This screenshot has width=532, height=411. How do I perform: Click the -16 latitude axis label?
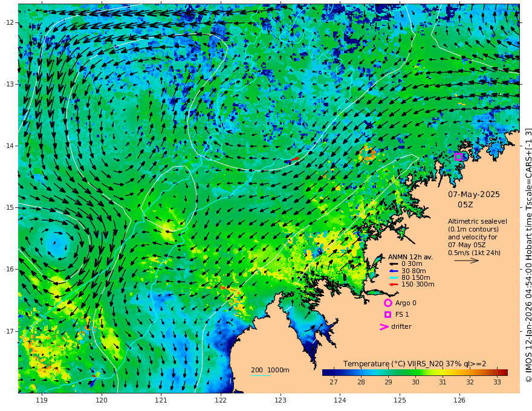tap(9, 269)
